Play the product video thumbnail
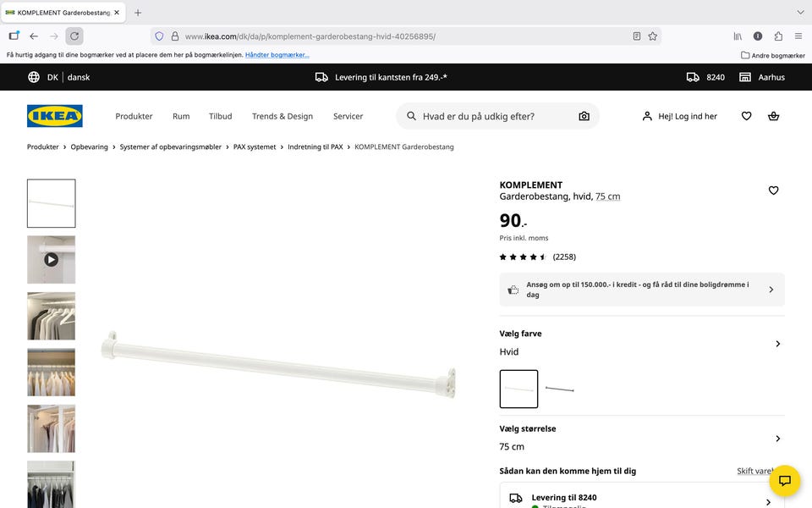The image size is (812, 508). (52, 260)
